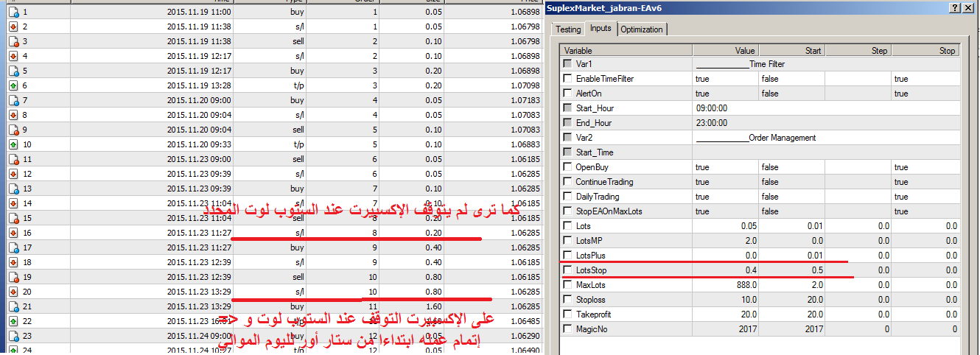Select the price cell 1.07183
980x355 pixels.
tap(525, 100)
